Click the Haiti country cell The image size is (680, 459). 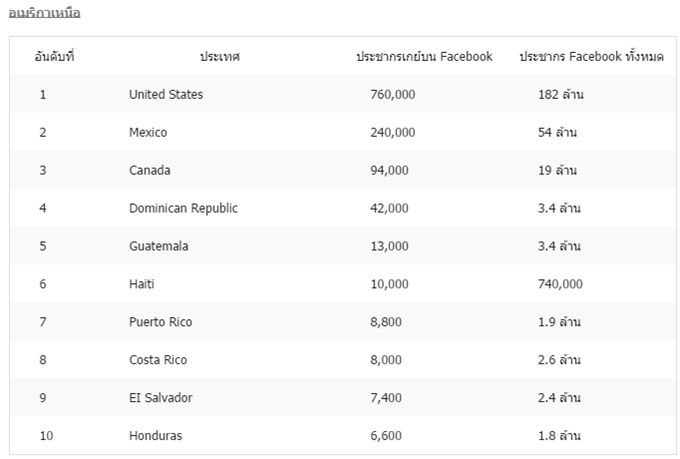(x=142, y=284)
